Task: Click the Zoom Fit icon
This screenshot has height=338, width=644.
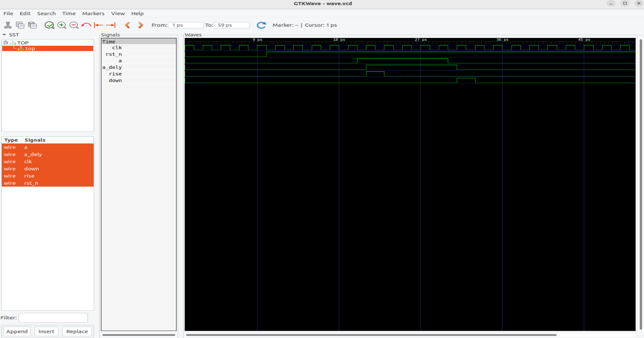Action: pos(49,25)
